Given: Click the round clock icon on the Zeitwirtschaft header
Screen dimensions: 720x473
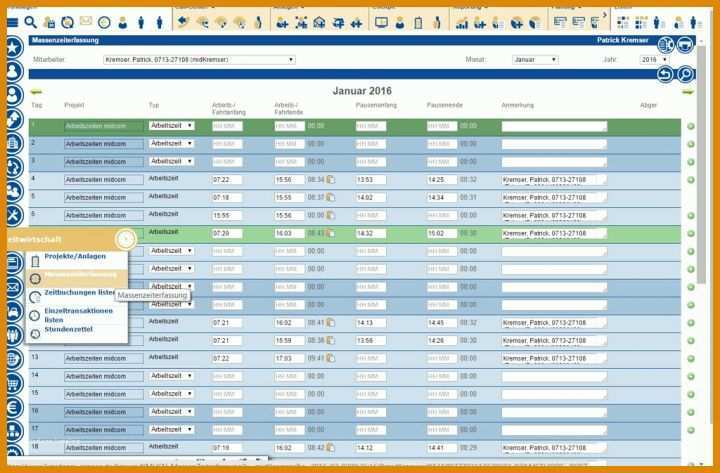Looking at the screenshot, I should click(x=125, y=239).
